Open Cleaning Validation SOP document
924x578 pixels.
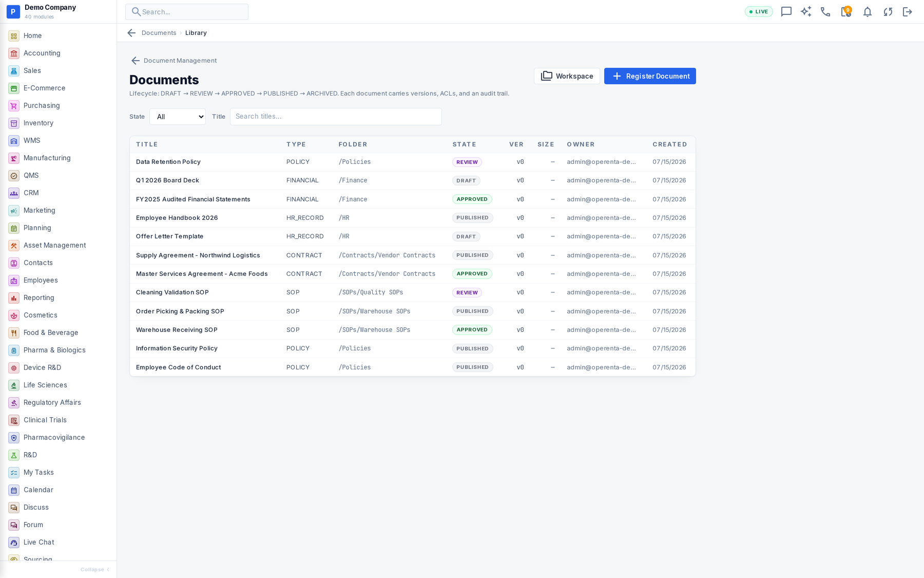[172, 292]
